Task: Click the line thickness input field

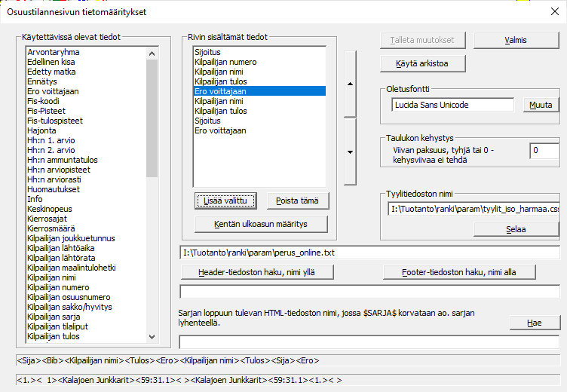Action: (x=544, y=152)
